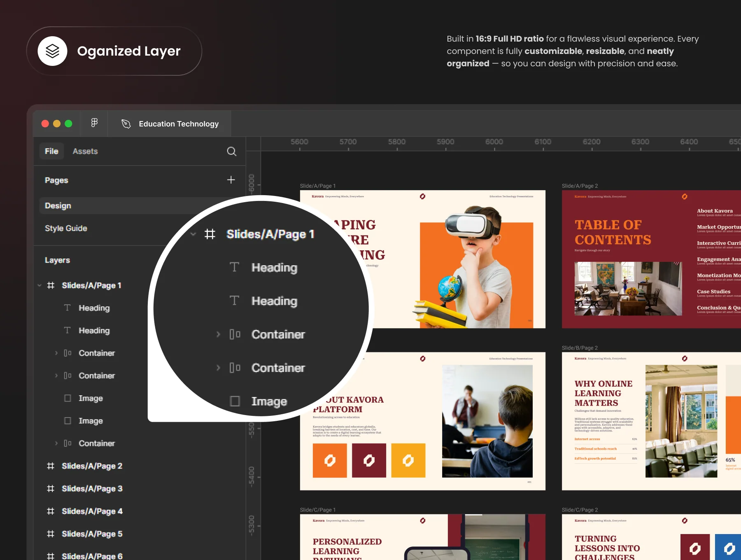Select the second Image layer in sidebar
The image size is (741, 560).
pos(91,421)
